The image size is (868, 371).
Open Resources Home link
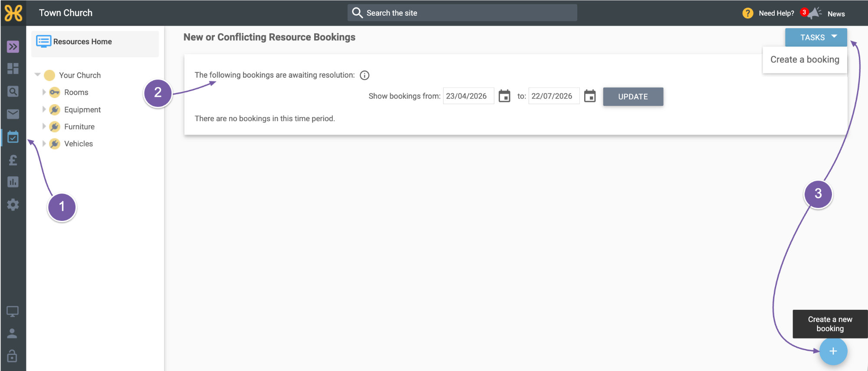(82, 42)
